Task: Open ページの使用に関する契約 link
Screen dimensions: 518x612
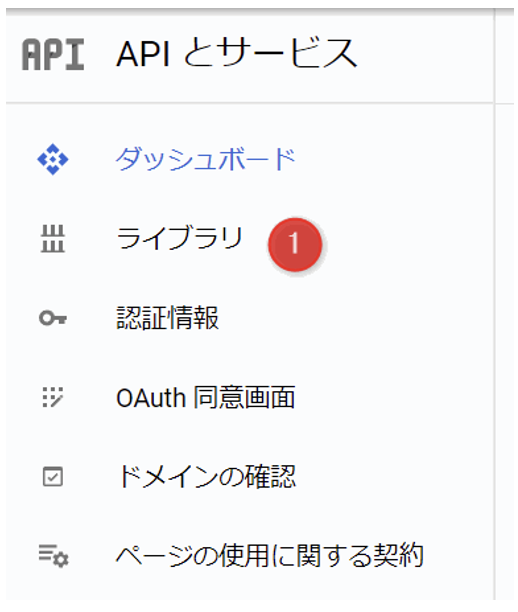Action: 270,555
